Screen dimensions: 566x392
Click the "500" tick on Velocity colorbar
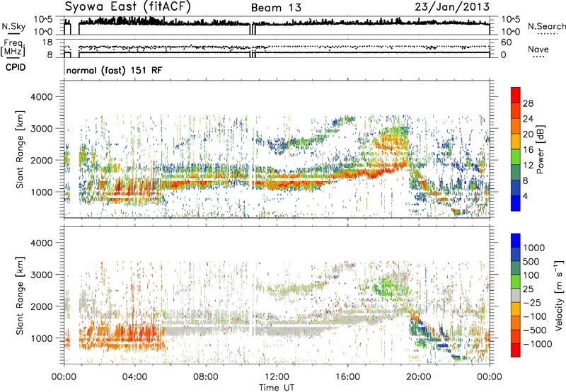(x=533, y=261)
